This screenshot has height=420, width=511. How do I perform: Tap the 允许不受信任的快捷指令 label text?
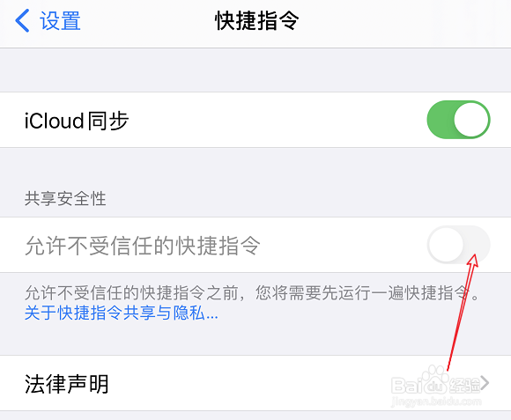143,245
